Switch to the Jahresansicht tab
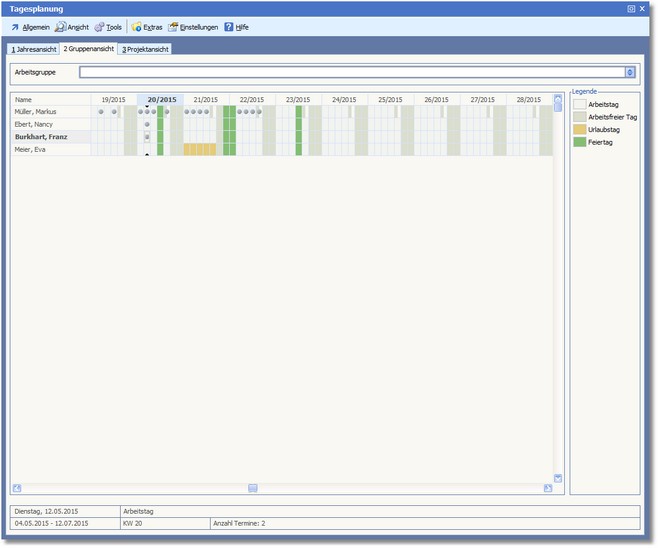The width and height of the screenshot is (658, 548). click(33, 49)
